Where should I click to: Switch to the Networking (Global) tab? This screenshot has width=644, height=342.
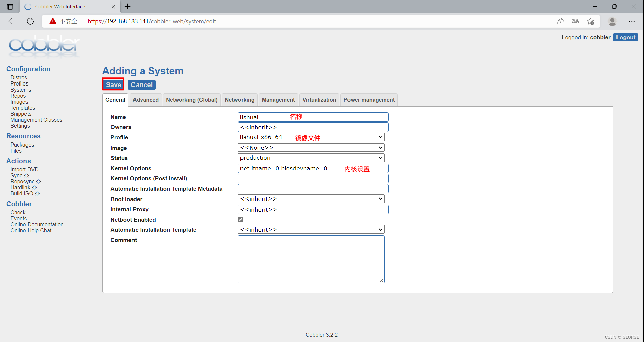(x=192, y=100)
